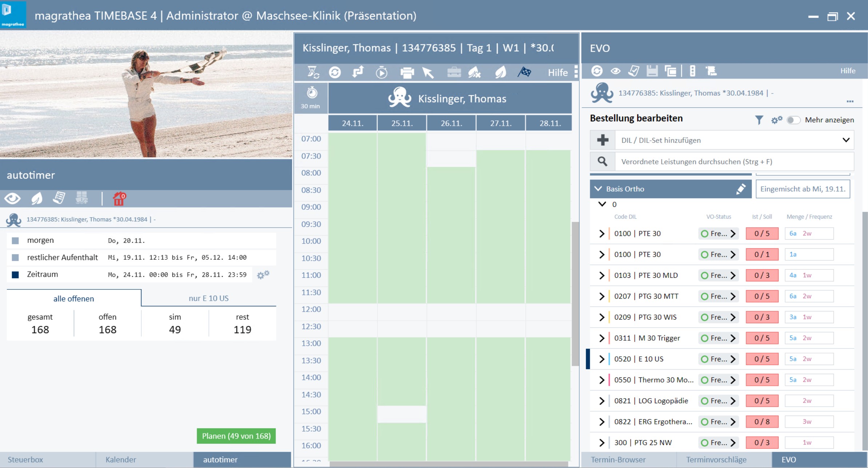Switch to the Kalender tab

(x=121, y=460)
